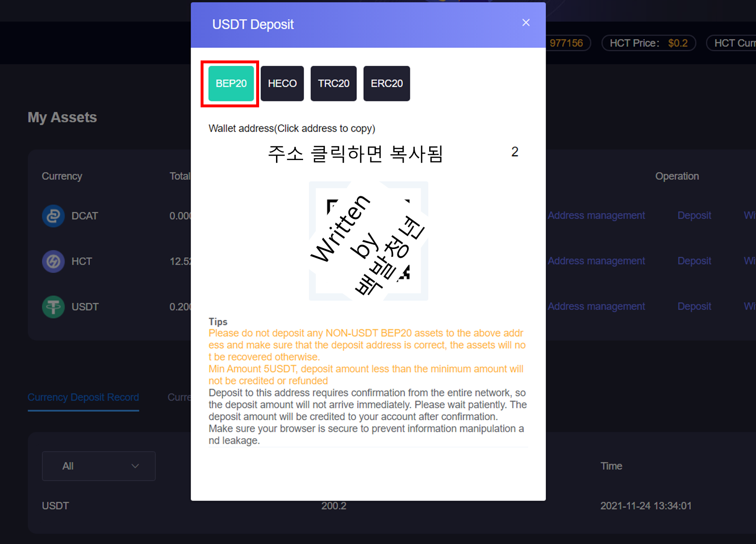Click the Currency column header
The height and width of the screenshot is (544, 756).
(x=62, y=176)
